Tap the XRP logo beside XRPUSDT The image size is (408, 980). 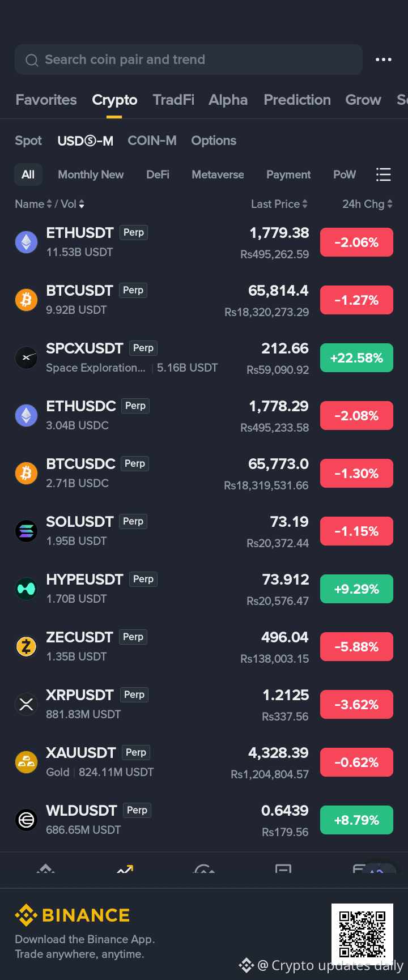tap(26, 705)
